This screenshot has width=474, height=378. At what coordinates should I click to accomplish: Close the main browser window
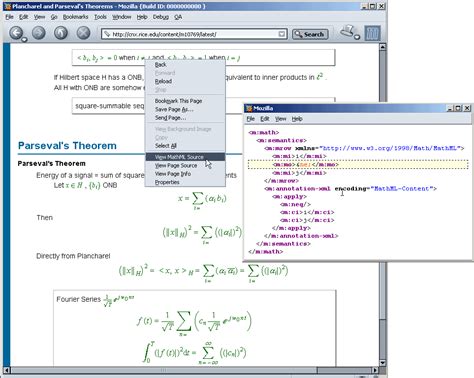pos(382,6)
